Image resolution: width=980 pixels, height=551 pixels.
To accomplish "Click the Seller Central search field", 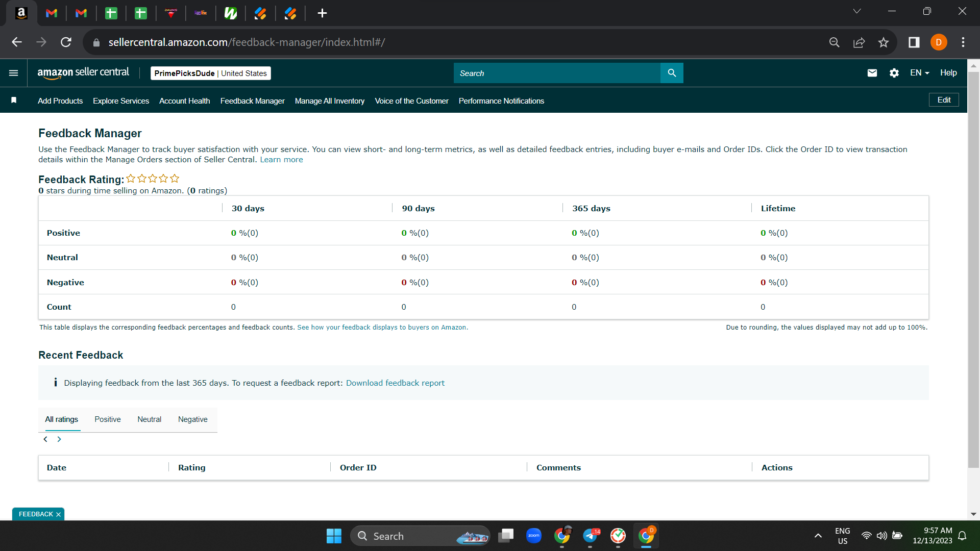I will (557, 73).
